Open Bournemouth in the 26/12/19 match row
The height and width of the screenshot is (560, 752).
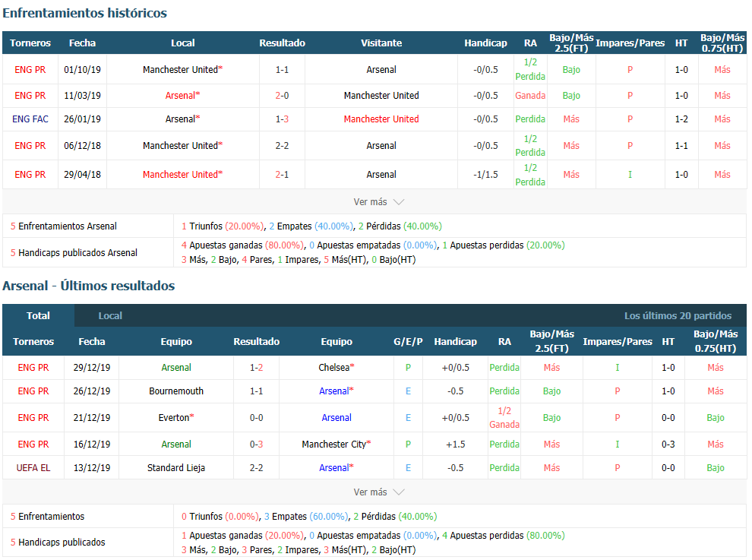(176, 391)
